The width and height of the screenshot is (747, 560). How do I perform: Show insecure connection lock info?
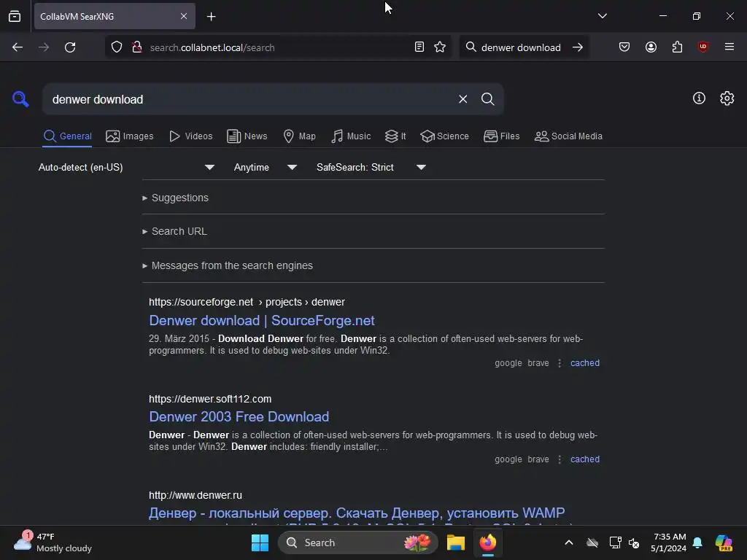pos(137,47)
